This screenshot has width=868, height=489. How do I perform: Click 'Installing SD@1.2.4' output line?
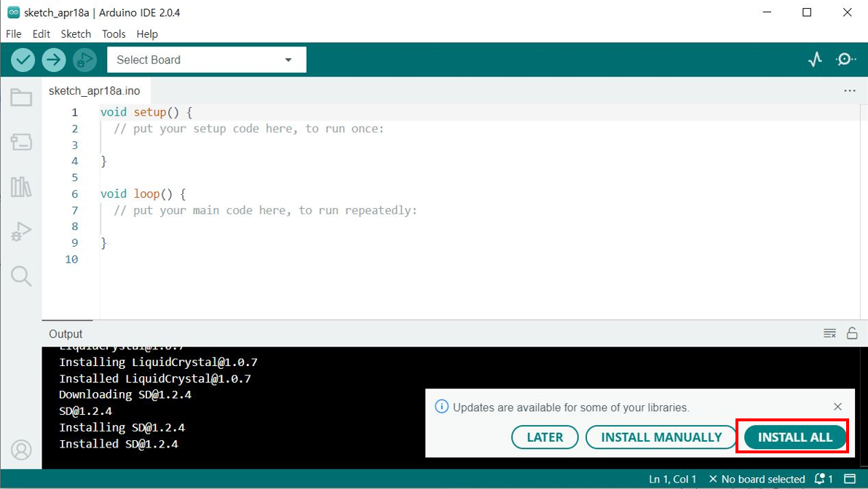122,428
